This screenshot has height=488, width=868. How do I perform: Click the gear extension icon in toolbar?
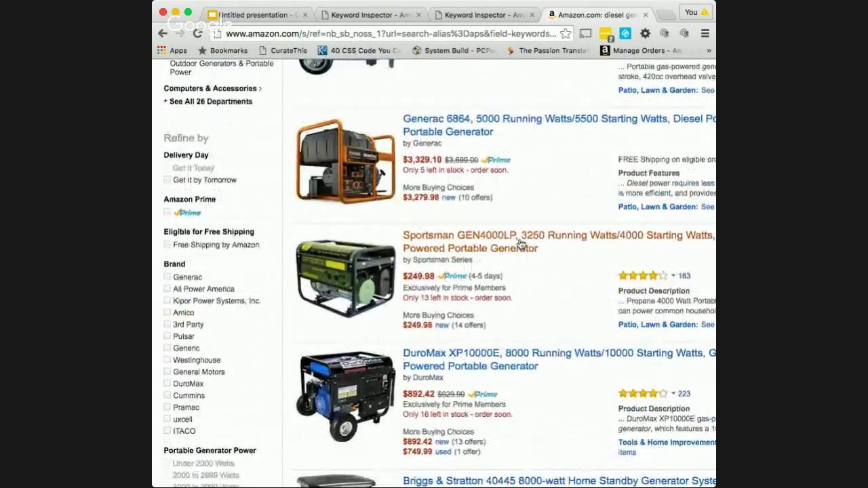[645, 33]
